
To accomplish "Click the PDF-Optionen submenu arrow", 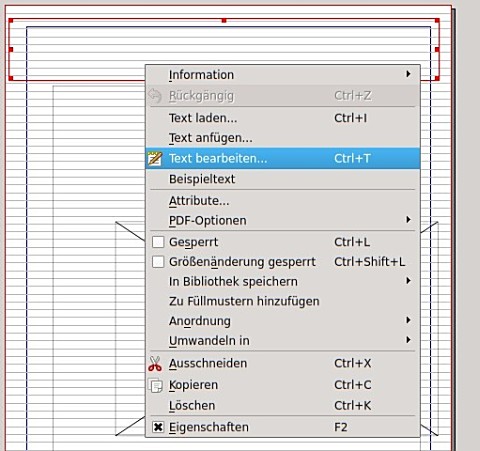I will click(408, 219).
